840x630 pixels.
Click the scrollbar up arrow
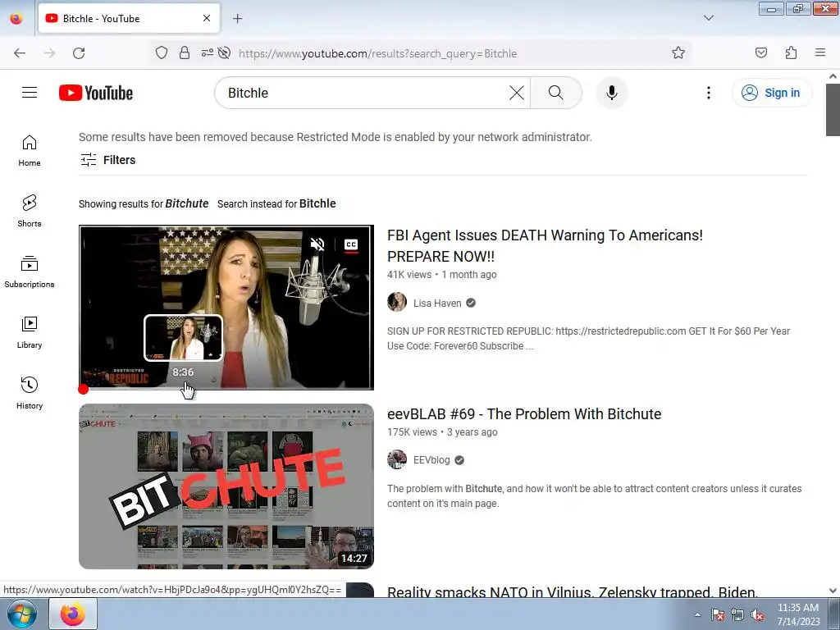coord(833,76)
